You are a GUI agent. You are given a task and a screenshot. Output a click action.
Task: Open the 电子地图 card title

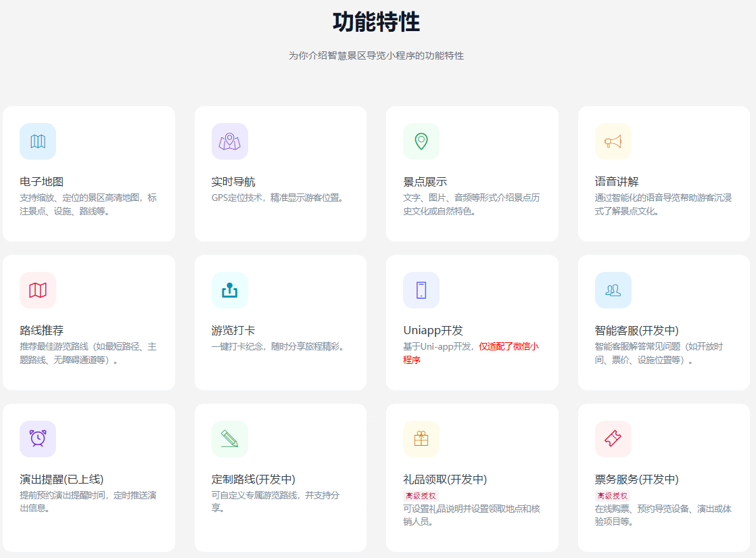click(x=42, y=182)
